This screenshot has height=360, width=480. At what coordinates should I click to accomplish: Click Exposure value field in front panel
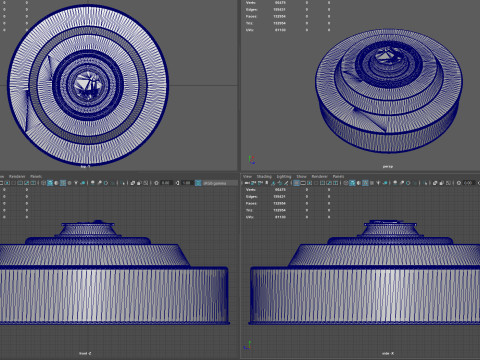(166, 183)
